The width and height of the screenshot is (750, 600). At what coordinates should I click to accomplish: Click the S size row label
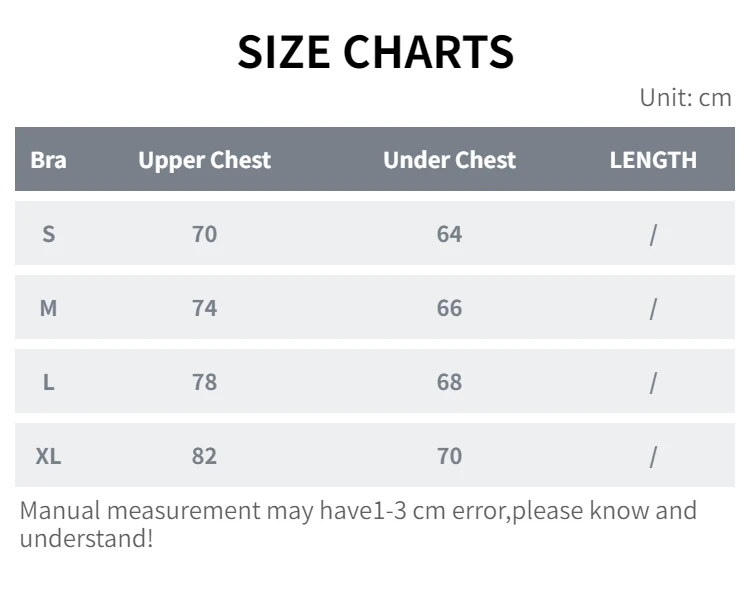coord(49,234)
